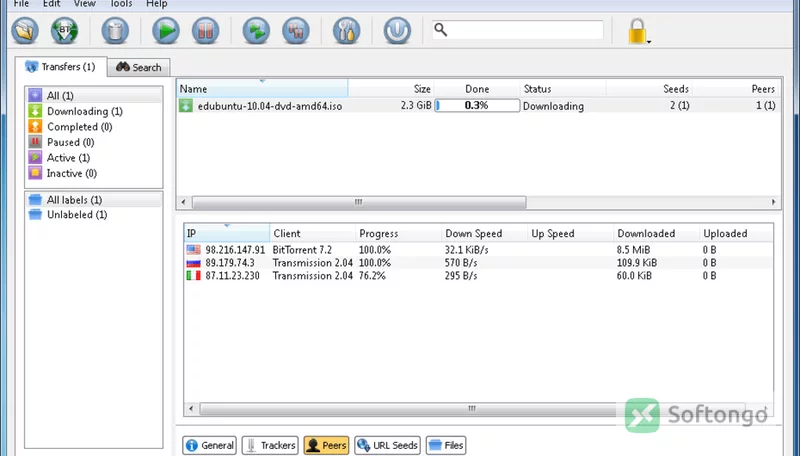Click the green download icon beside edubuntu torrent
Image resolution: width=800 pixels, height=456 pixels.
point(186,106)
